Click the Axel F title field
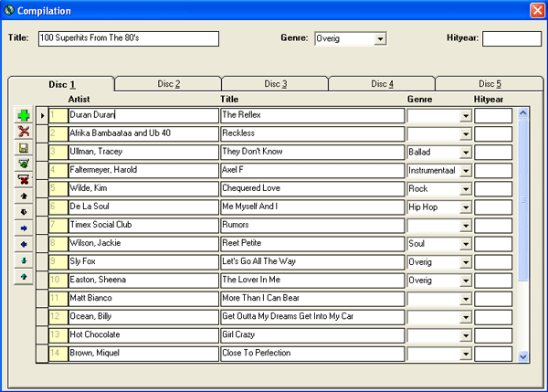Viewport: 548px width, 392px height. click(312, 170)
